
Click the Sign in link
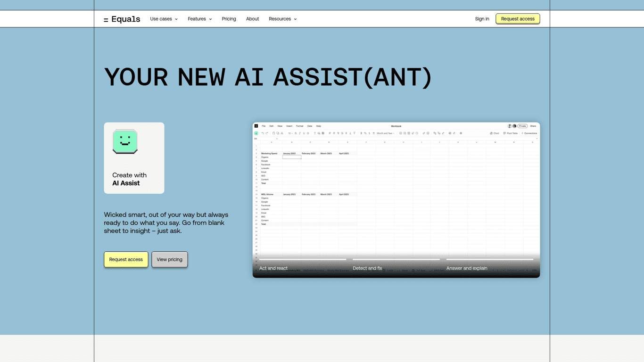[482, 19]
